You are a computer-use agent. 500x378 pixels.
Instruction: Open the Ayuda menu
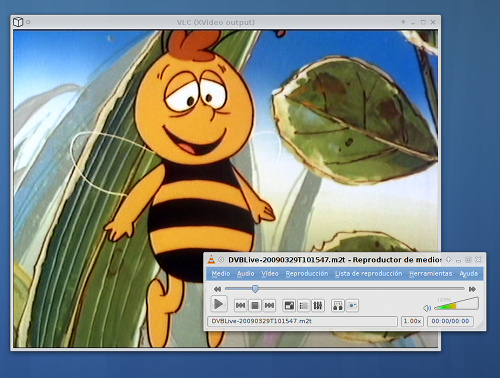click(x=468, y=274)
